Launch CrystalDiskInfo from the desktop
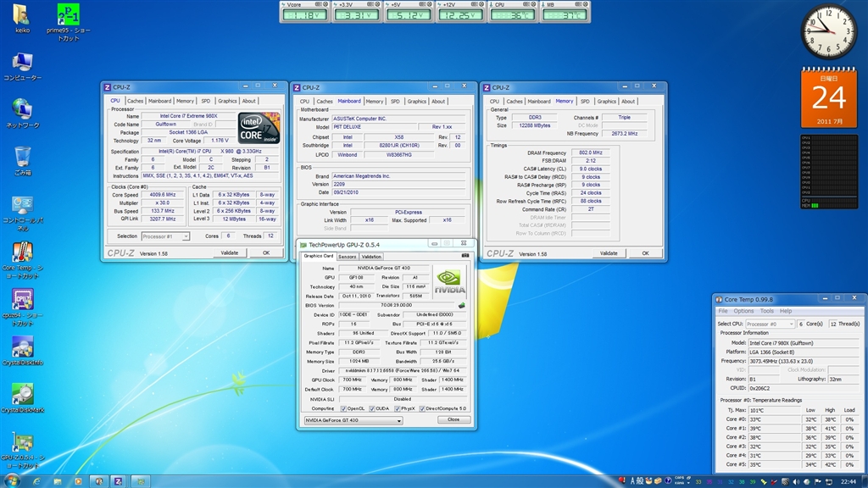This screenshot has width=868, height=488. (23, 347)
